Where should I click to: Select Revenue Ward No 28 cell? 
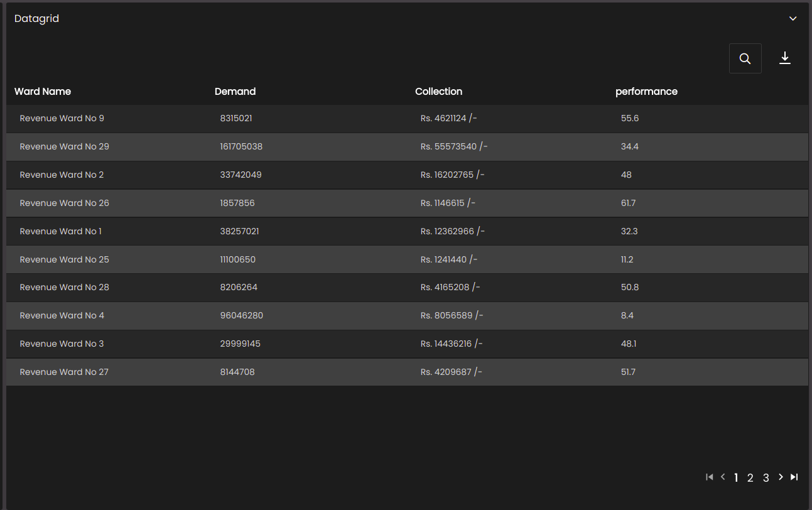64,287
